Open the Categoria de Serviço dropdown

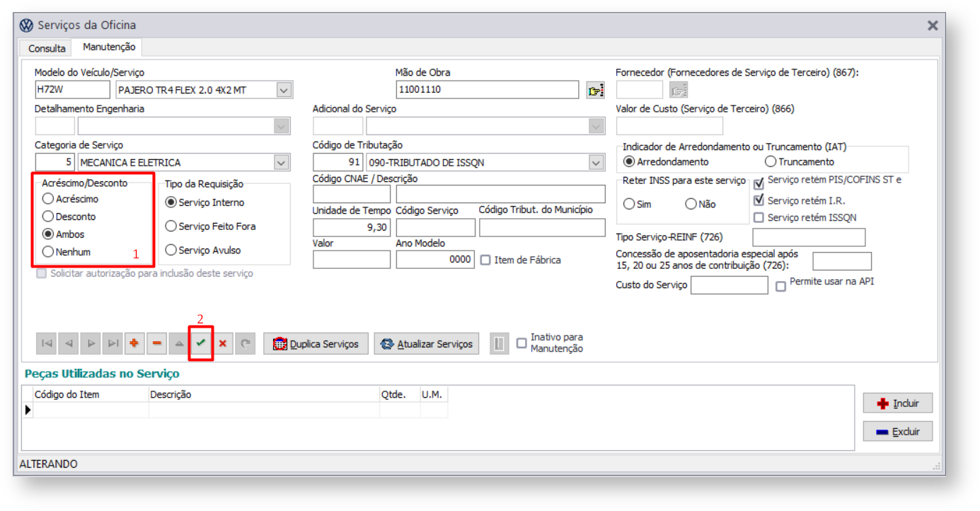(x=282, y=163)
